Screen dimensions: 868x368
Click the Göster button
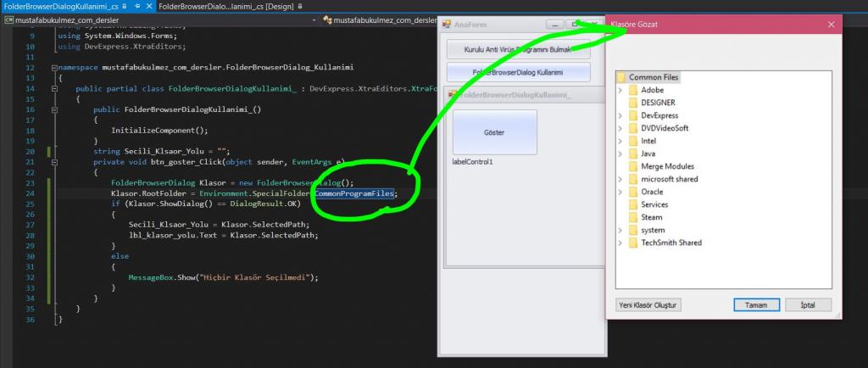coord(494,132)
